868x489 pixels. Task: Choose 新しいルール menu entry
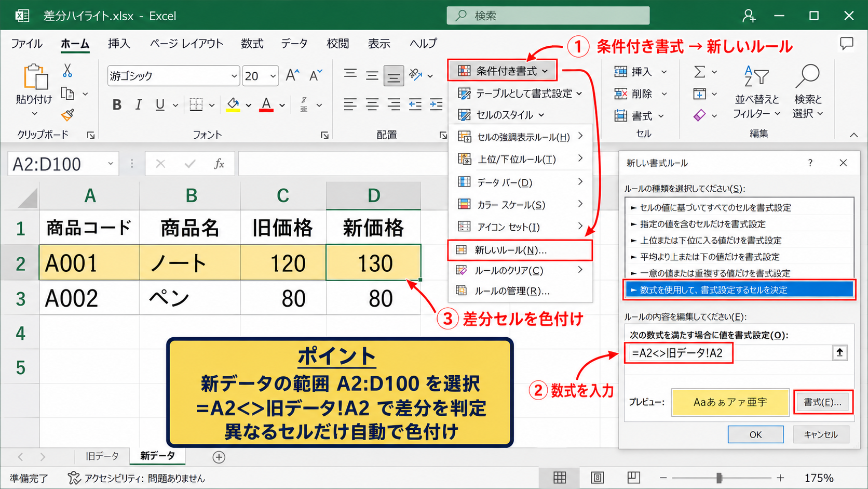click(x=520, y=250)
